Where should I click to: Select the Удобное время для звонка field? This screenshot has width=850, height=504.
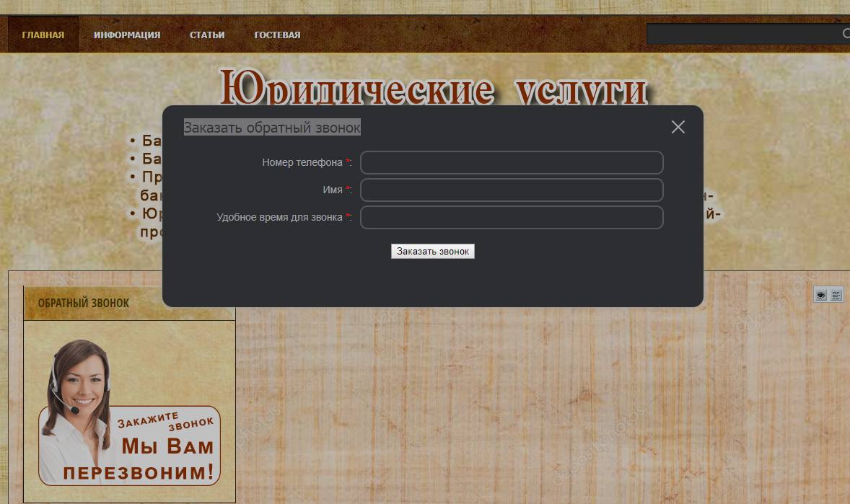pos(511,217)
